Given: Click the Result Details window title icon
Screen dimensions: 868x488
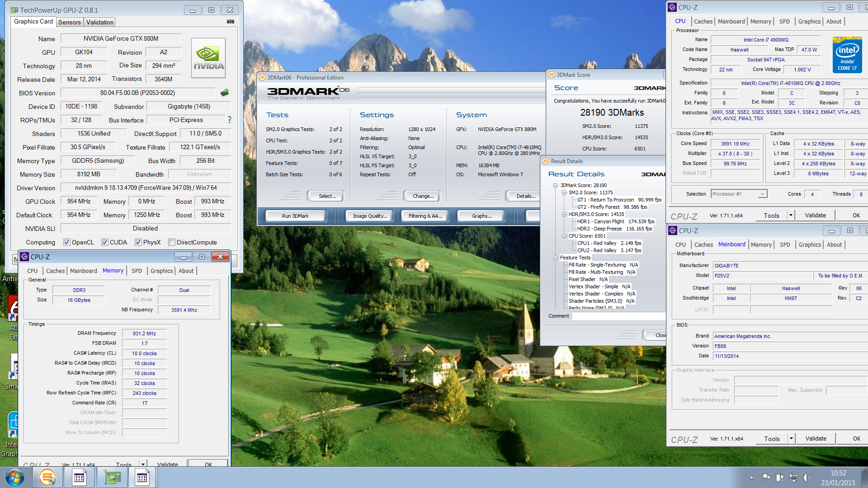Looking at the screenshot, I should coord(546,161).
